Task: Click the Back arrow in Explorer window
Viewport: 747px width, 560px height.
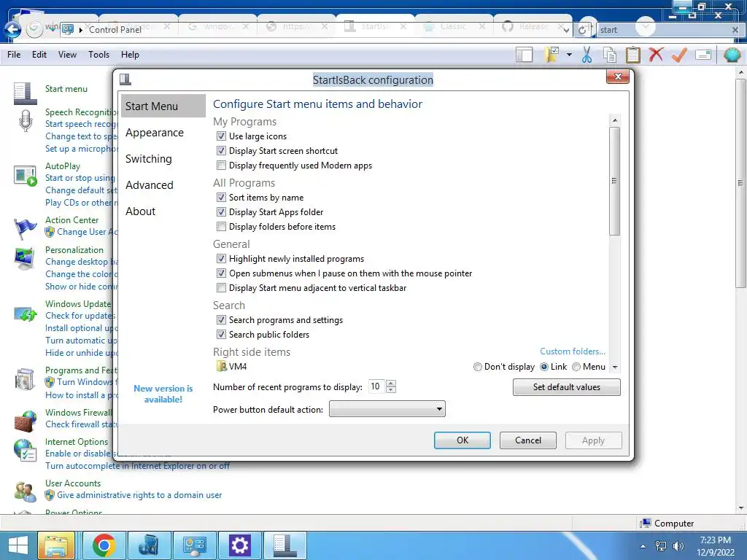Action: [x=13, y=30]
